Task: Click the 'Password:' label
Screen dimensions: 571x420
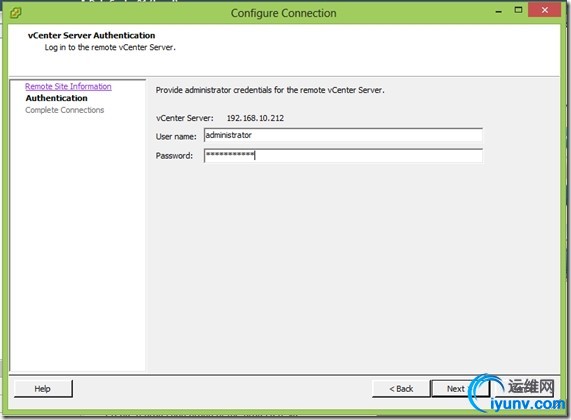Action: coord(174,156)
